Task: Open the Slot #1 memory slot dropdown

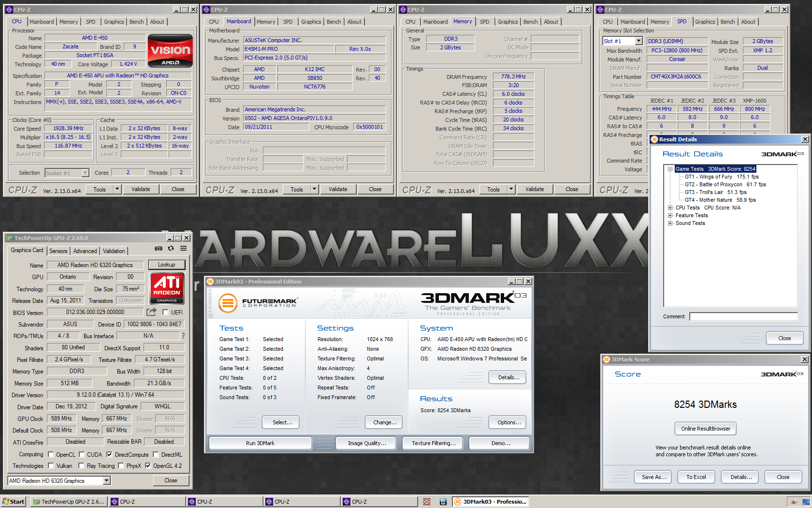Action: (x=638, y=41)
